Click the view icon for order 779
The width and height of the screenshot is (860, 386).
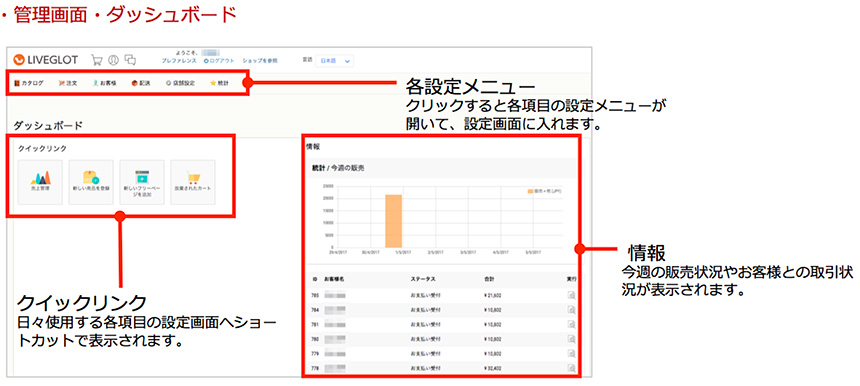571,354
